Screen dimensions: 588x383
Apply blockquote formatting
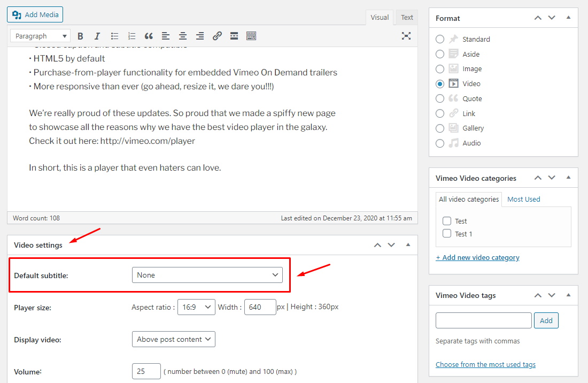pyautogui.click(x=149, y=36)
